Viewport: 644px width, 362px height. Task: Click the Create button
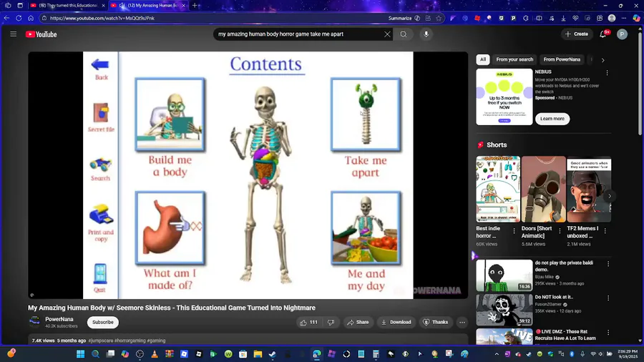click(x=577, y=34)
